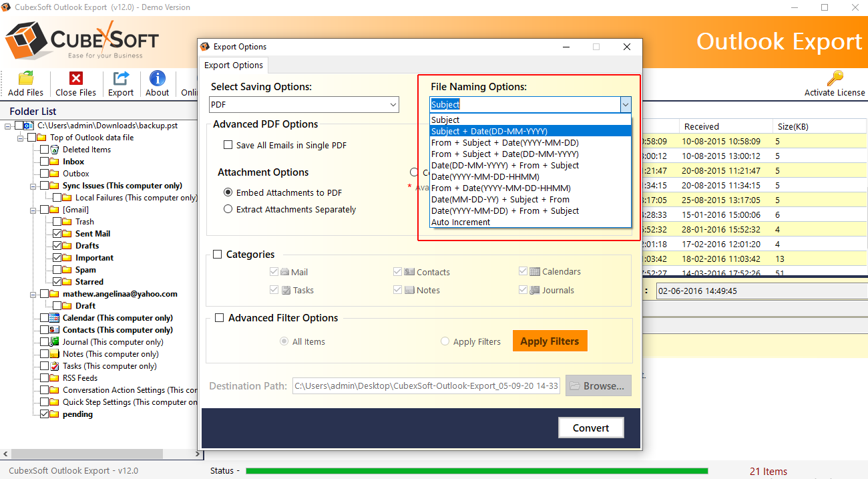
Task: Open the Select Saving Options PDF dropdown
Action: [304, 104]
